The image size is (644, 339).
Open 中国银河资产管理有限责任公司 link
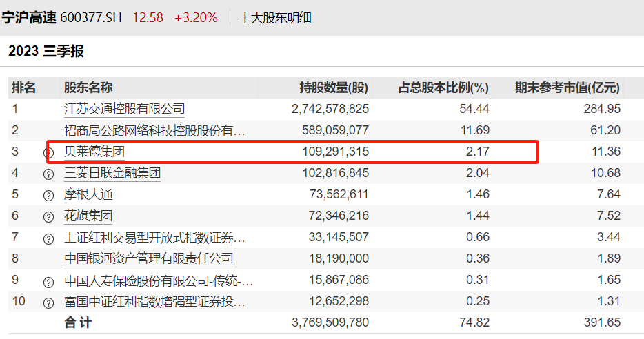[149, 258]
